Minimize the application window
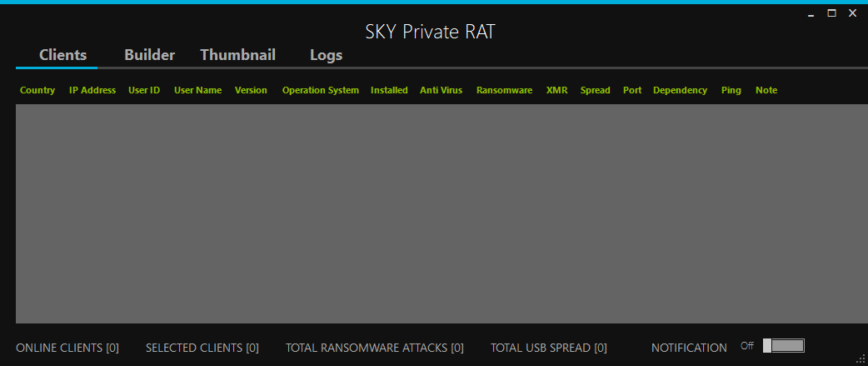Screen dimensions: 868x366 pos(811,14)
